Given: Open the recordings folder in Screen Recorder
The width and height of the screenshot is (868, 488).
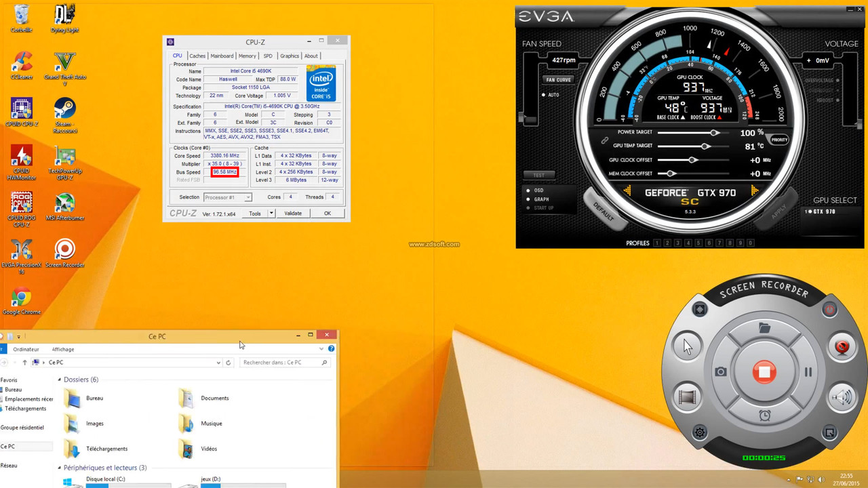Looking at the screenshot, I should pos(764,328).
